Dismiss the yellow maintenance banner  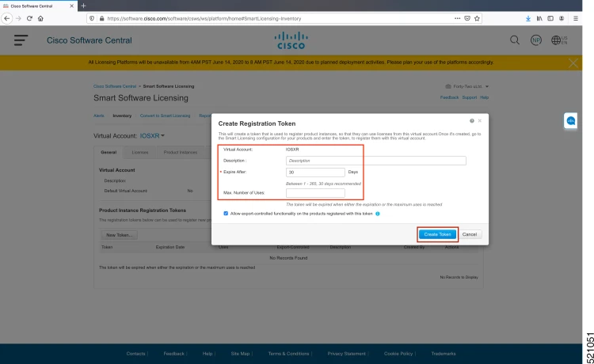pyautogui.click(x=573, y=63)
